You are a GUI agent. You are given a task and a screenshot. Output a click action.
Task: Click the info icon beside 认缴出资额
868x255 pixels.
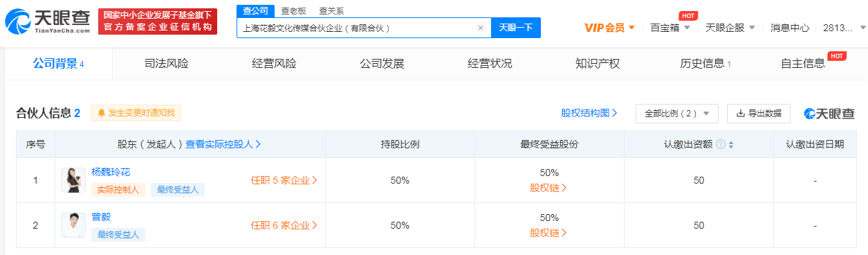point(721,145)
